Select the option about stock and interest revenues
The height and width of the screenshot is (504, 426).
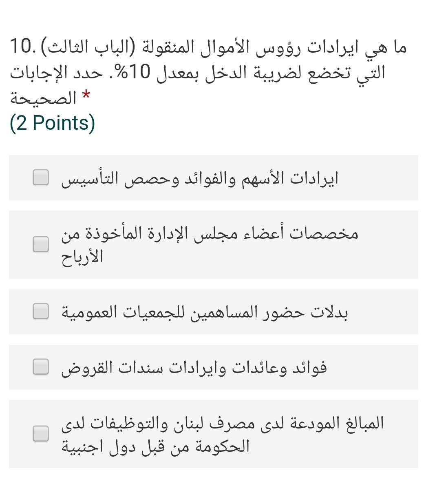coord(200,178)
